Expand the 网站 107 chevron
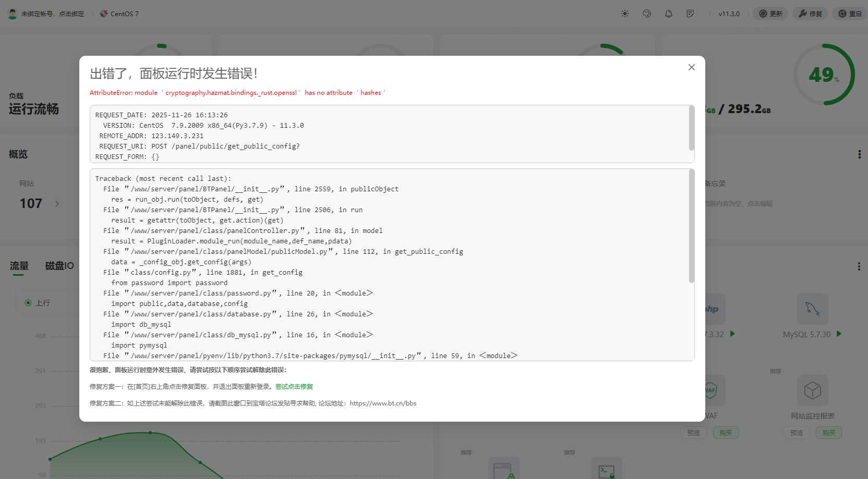Viewport: 868px width, 479px height. pos(57,204)
